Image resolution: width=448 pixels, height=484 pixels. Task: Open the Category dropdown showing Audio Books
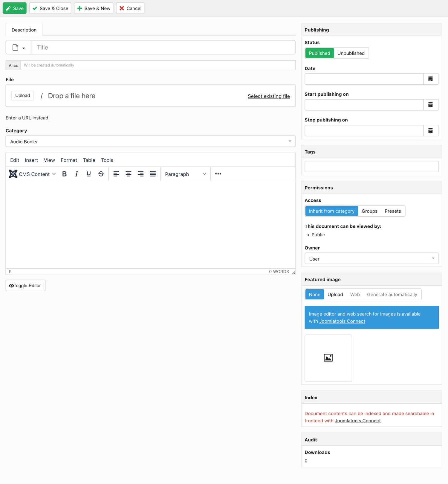[x=150, y=141]
